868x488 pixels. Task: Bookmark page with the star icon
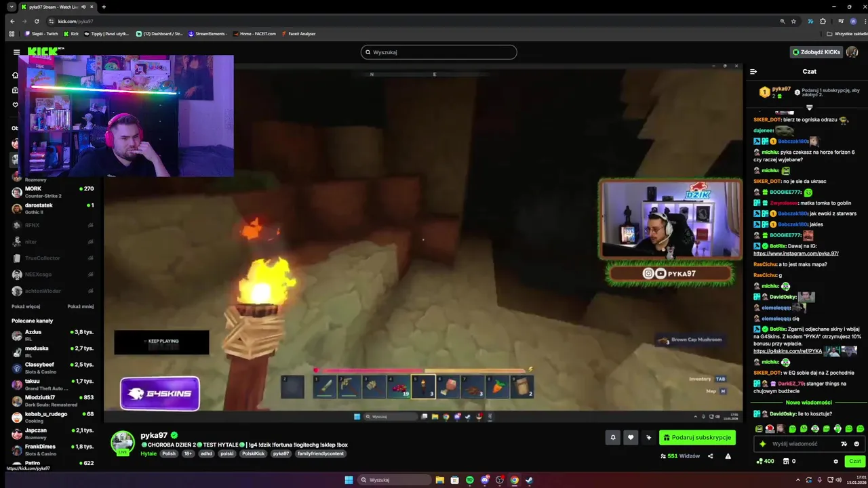point(793,21)
